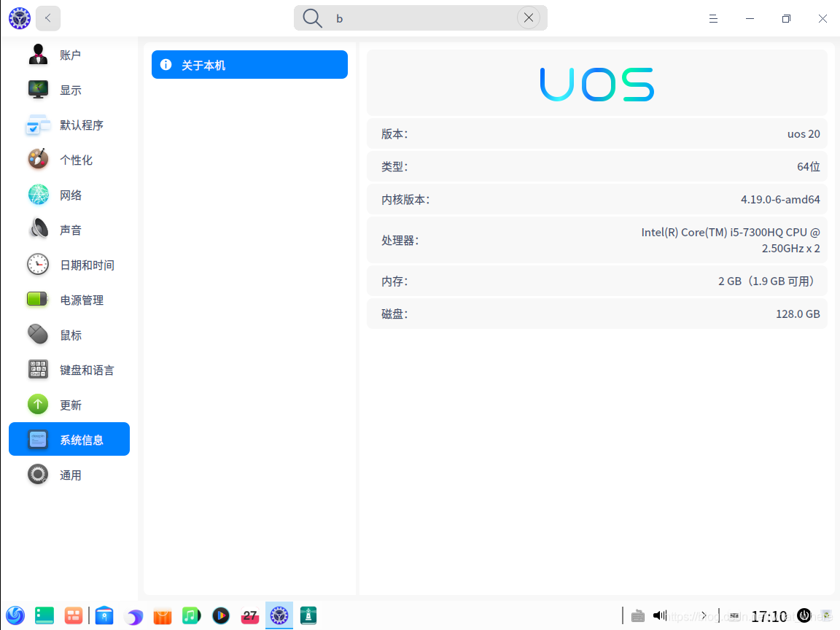Click the search input field
This screenshot has width=840, height=630.
421,18
